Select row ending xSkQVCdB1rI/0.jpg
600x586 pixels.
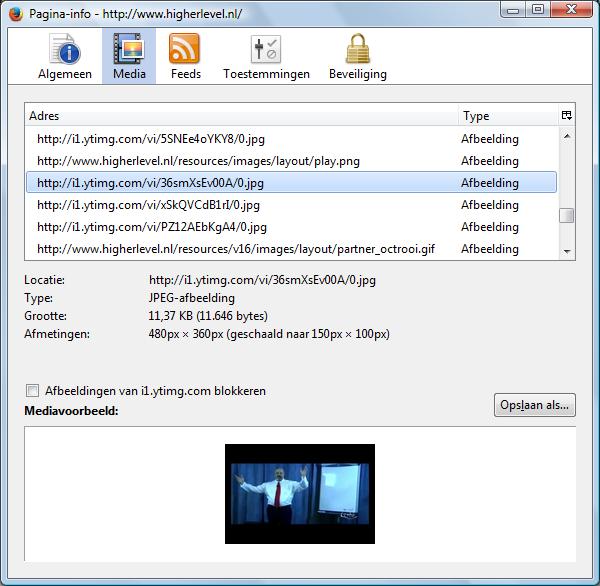point(292,205)
